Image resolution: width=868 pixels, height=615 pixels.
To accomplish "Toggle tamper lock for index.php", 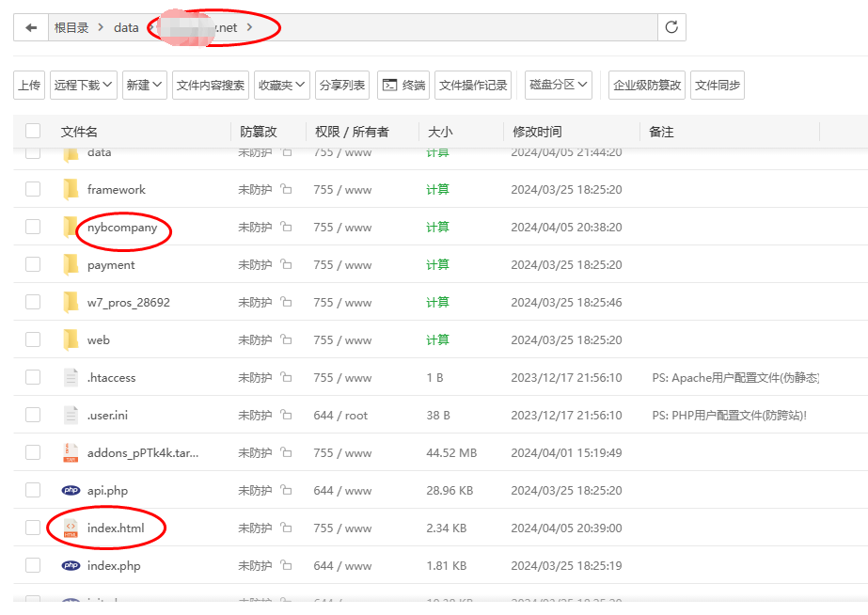I will pos(286,566).
